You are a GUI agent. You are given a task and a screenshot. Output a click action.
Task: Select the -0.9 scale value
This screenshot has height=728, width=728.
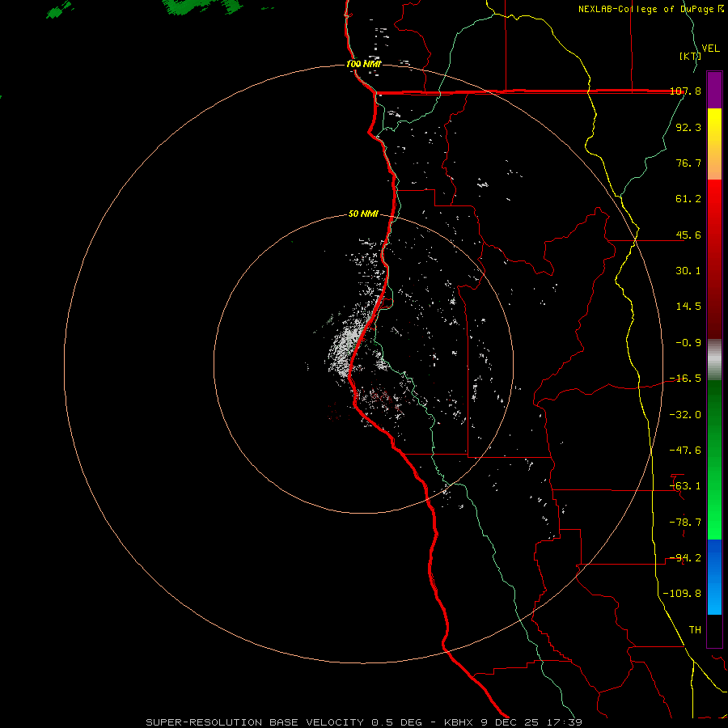[688, 343]
